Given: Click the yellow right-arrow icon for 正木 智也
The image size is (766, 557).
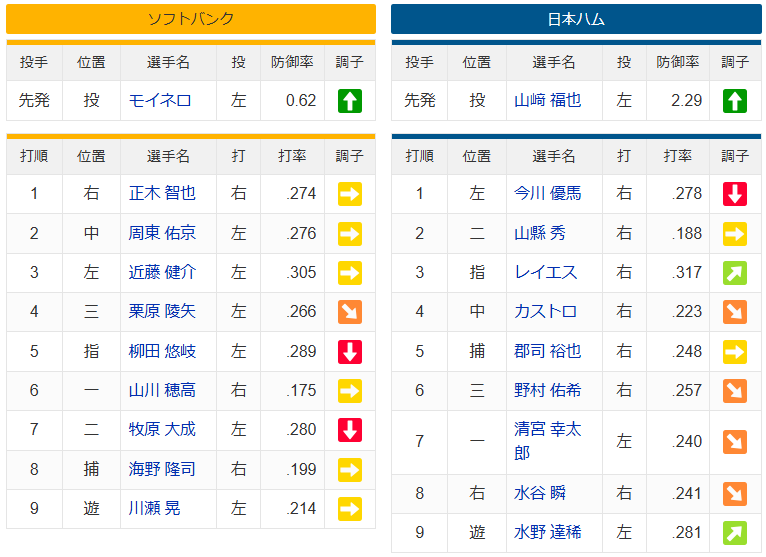Looking at the screenshot, I should tap(350, 193).
